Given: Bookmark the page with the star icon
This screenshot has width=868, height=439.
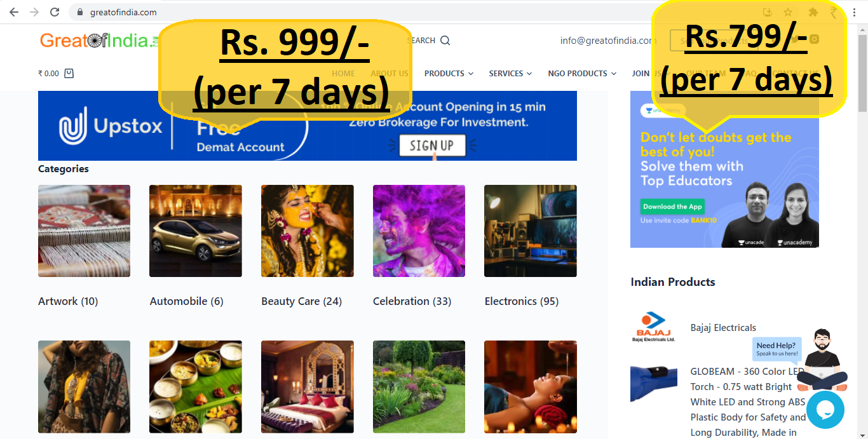Looking at the screenshot, I should 788,12.
